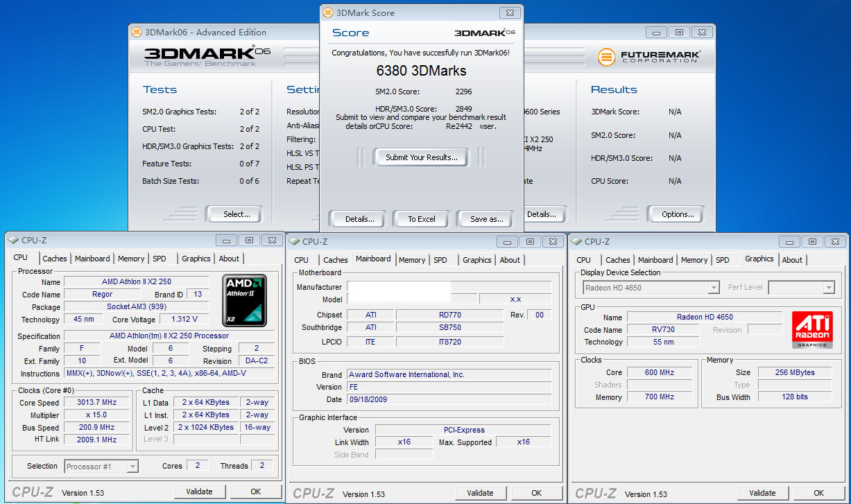Click OK in left CPU-Z window
Image resolution: width=851 pixels, height=504 pixels.
255,492
